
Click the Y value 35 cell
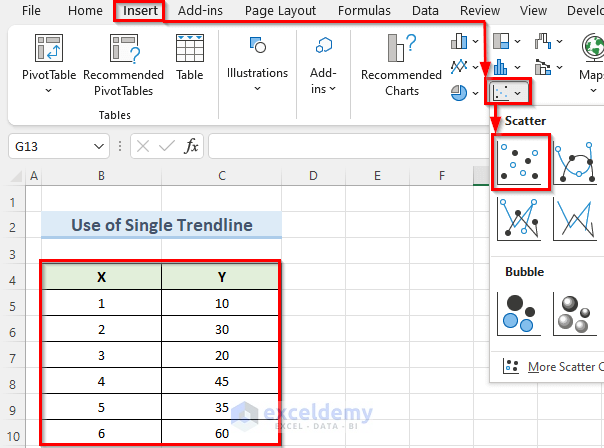point(221,407)
